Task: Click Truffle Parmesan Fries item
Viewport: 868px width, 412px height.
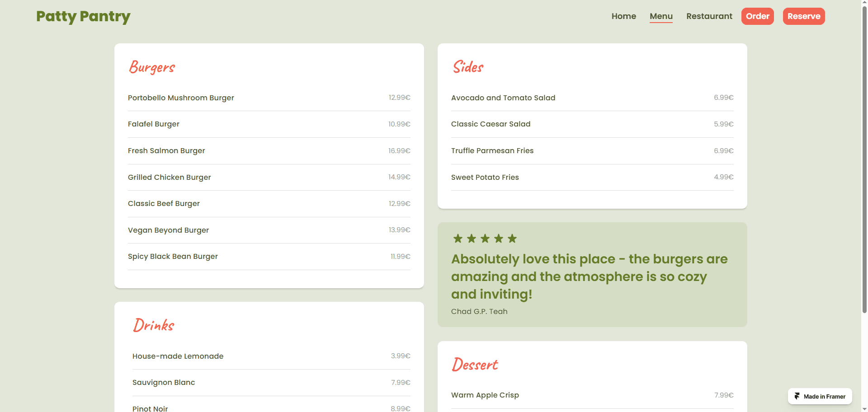Action: [492, 150]
